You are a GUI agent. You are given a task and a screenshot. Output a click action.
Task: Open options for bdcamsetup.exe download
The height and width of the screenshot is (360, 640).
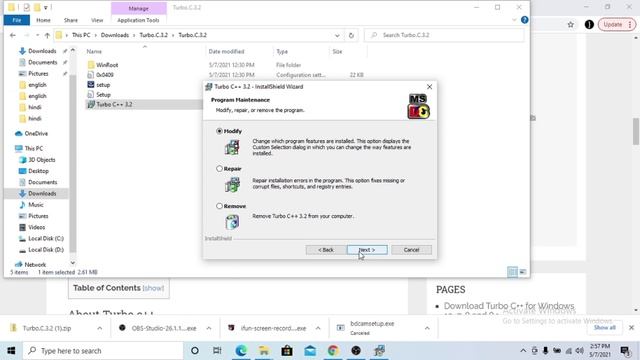pos(427,328)
